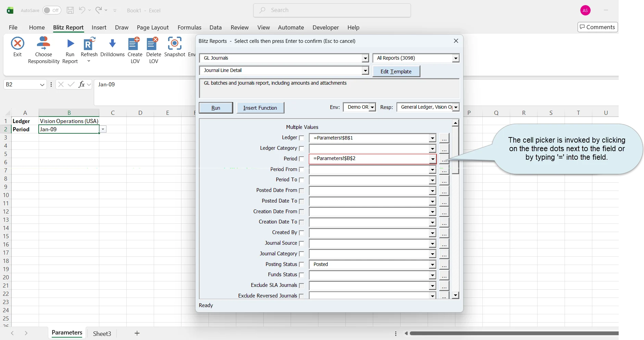Check Multiple Values box for Posted Date From
Viewport: 644px width, 340px height.
pyautogui.click(x=301, y=191)
